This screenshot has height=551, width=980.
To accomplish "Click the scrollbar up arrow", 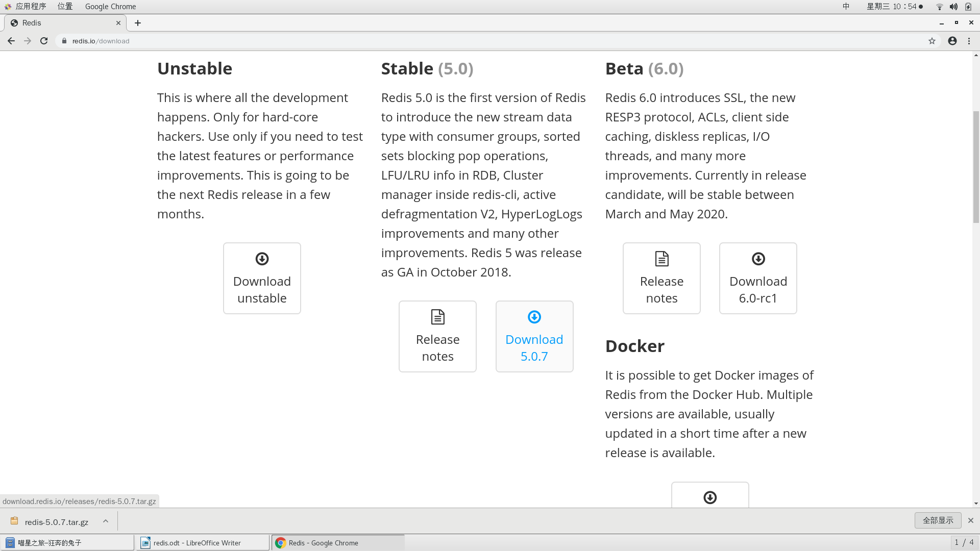I will coord(976,55).
